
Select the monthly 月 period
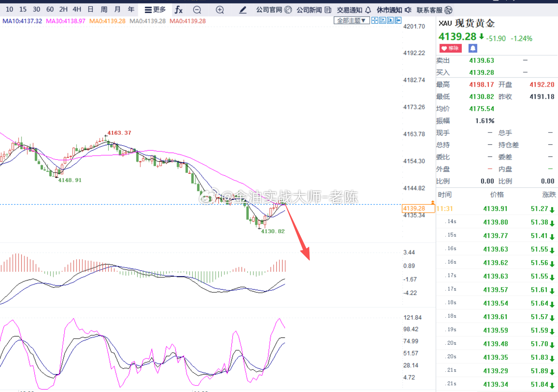117,9
